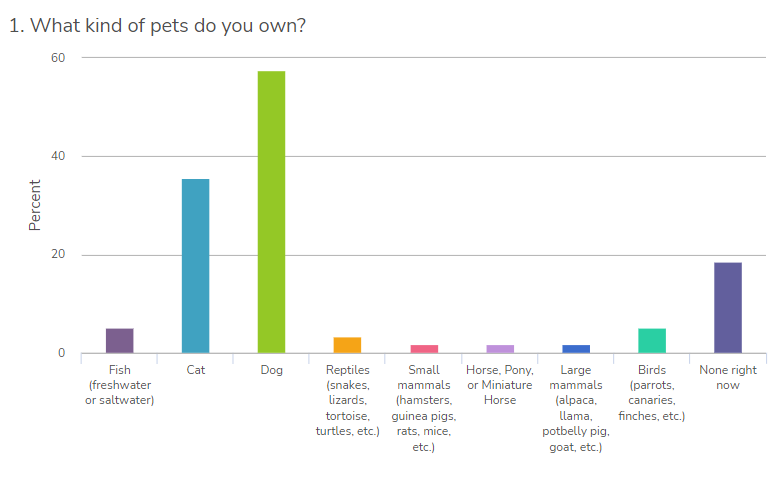Click the None right now label
This screenshot has height=478, width=780.
(727, 378)
